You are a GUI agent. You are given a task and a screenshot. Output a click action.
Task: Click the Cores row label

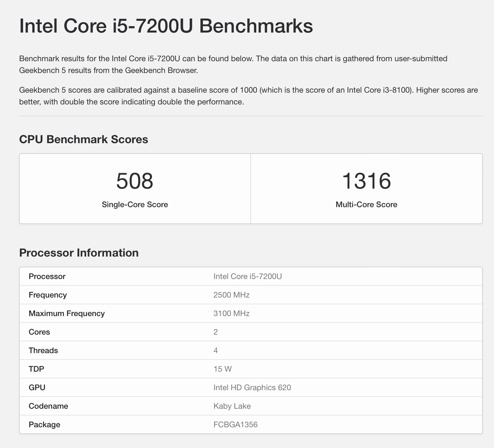click(x=39, y=332)
